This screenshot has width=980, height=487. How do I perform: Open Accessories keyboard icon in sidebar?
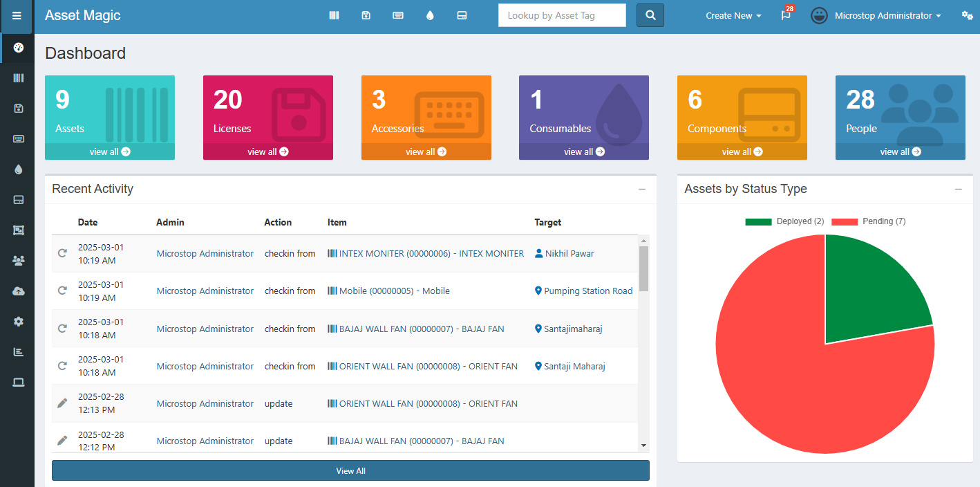[x=19, y=139]
